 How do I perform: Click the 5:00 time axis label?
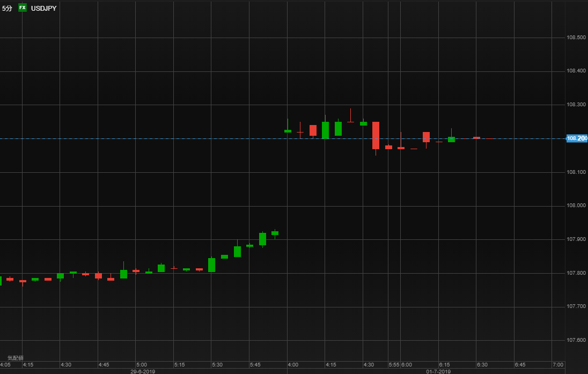[142, 365]
